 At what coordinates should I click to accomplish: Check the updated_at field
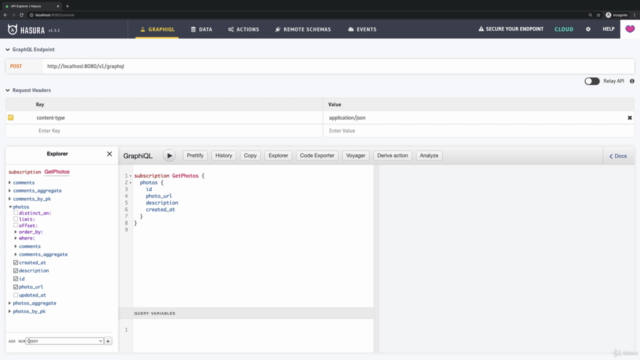click(16, 295)
